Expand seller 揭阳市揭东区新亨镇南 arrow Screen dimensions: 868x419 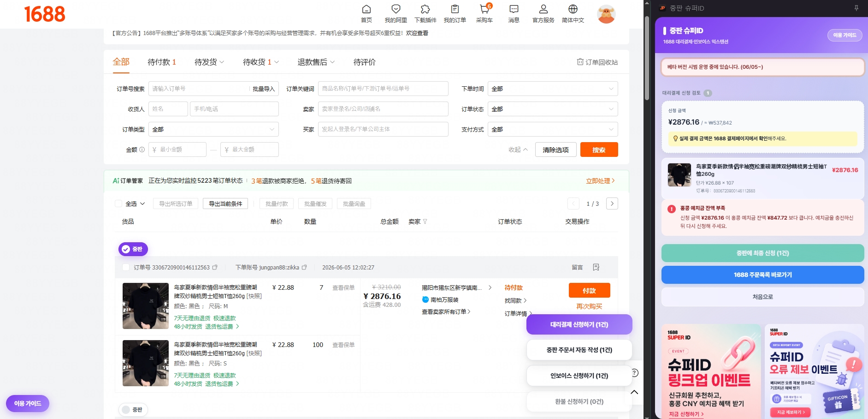490,287
